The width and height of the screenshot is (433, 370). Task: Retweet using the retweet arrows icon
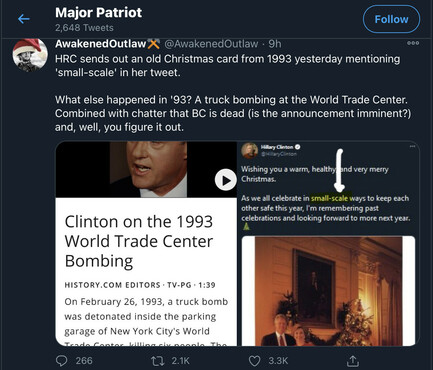coord(156,361)
